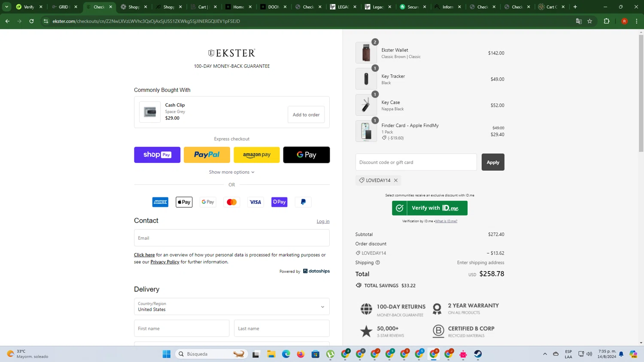Screen dimensions: 644x362
Task: Show hidden system tray icons
Action: tap(545, 354)
